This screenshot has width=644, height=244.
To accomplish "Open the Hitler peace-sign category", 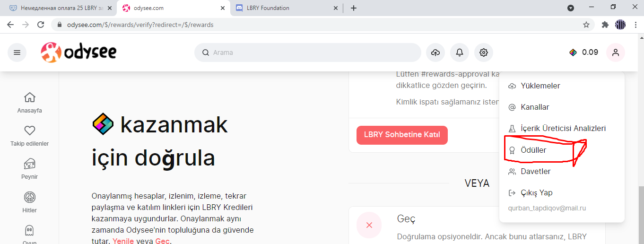I will (30, 202).
